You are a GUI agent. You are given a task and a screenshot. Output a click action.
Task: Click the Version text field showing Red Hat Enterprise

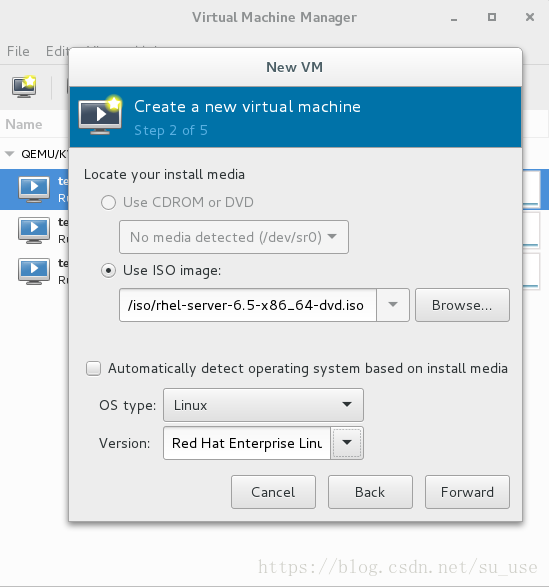[x=247, y=442]
